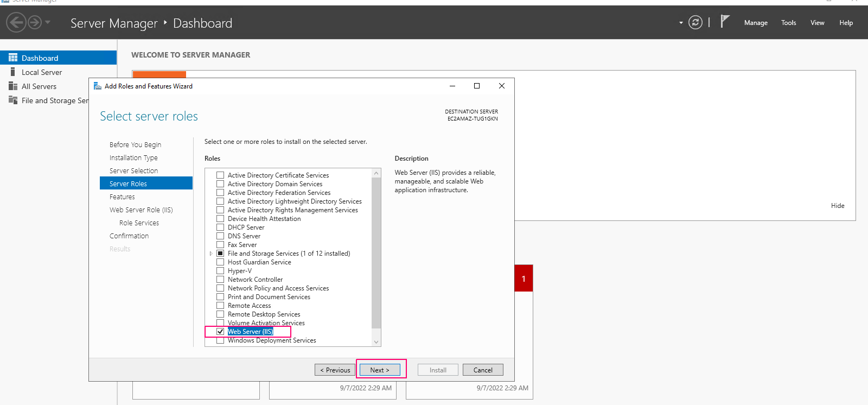The height and width of the screenshot is (405, 868).
Task: Check Host Guardian Service role
Action: pos(220,262)
